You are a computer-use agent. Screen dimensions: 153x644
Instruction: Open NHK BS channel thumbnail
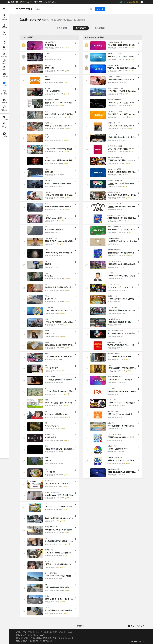(x=98, y=173)
